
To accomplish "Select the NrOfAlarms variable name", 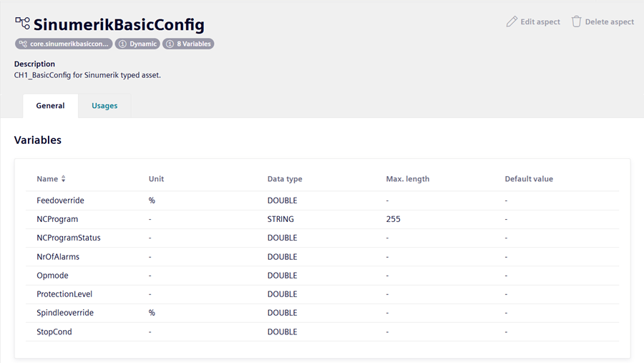I will pos(58,256).
